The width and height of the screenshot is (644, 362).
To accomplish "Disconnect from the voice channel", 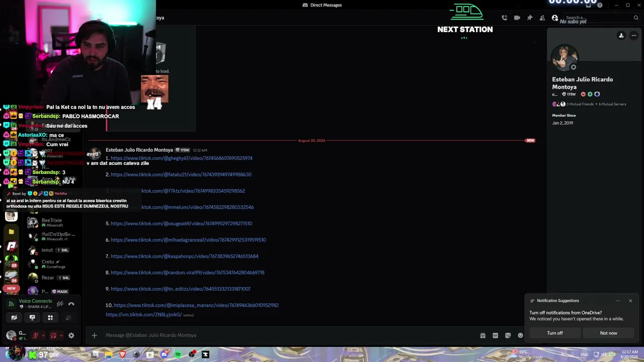I will point(71,304).
